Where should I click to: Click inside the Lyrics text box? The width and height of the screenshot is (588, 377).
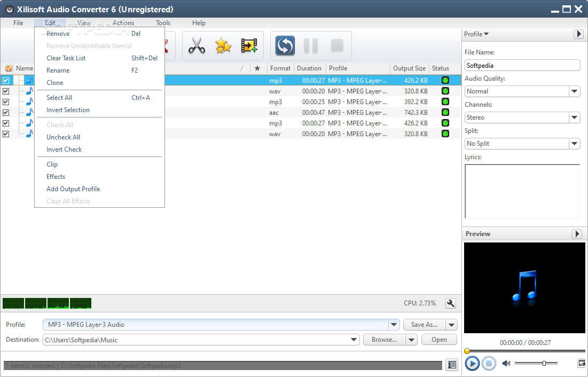(x=522, y=191)
